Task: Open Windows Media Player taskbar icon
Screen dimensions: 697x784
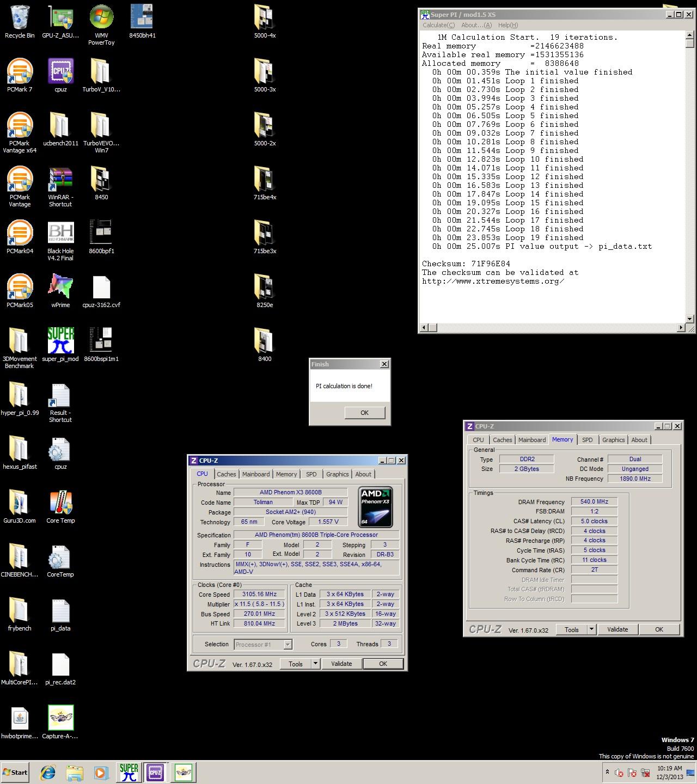Action: coord(101,773)
